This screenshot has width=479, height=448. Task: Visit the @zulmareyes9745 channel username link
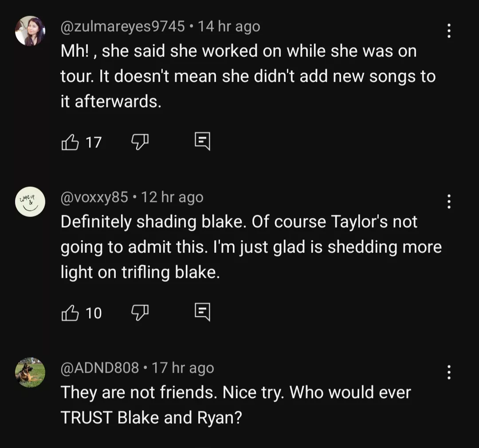click(x=122, y=27)
